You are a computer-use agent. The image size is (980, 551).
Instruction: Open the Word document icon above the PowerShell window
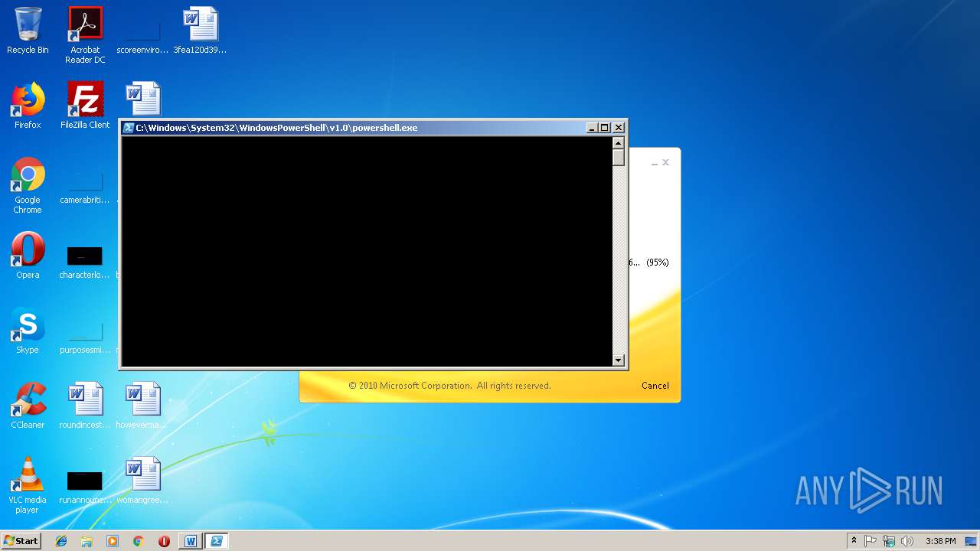click(142, 99)
